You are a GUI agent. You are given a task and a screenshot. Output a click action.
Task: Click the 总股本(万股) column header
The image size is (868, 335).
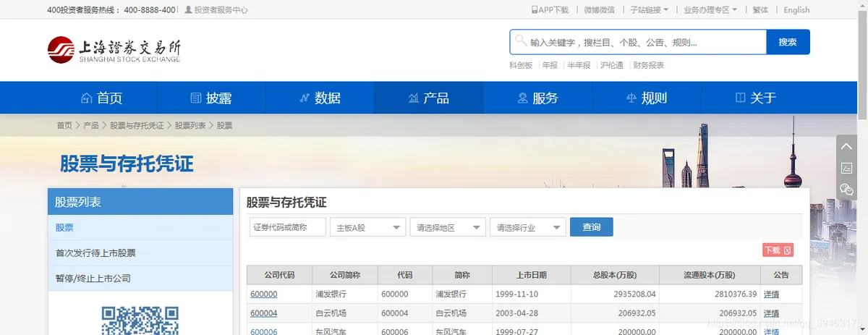tap(615, 275)
